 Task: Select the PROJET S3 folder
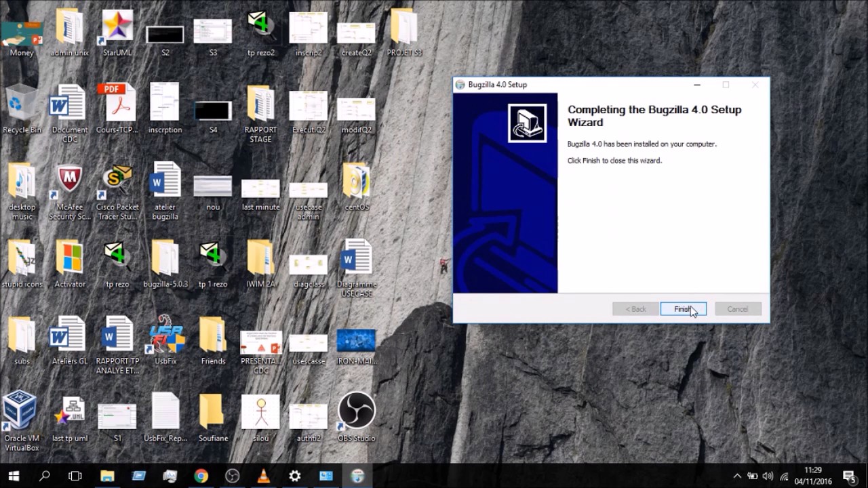click(404, 33)
